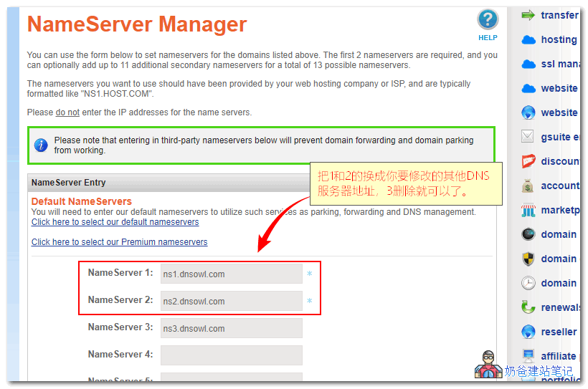Click the link to select Premium nameservers
The image size is (588, 389).
[119, 242]
